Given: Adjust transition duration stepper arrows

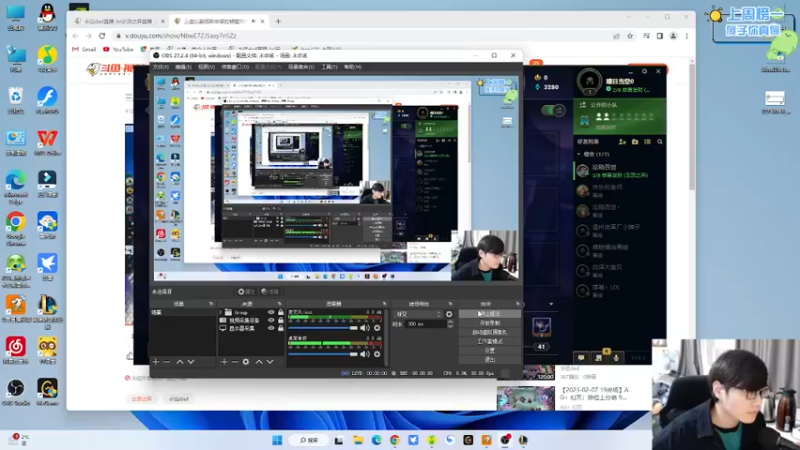Looking at the screenshot, I should click(450, 324).
